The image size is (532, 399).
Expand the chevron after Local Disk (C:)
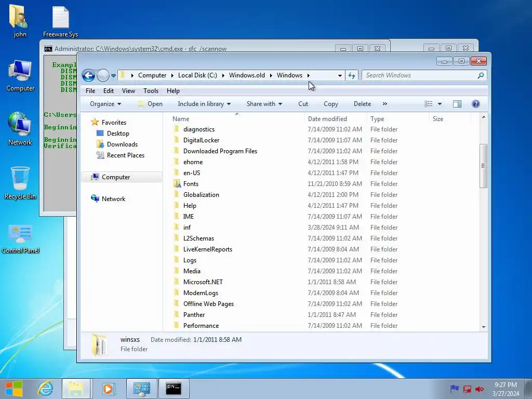pos(223,75)
